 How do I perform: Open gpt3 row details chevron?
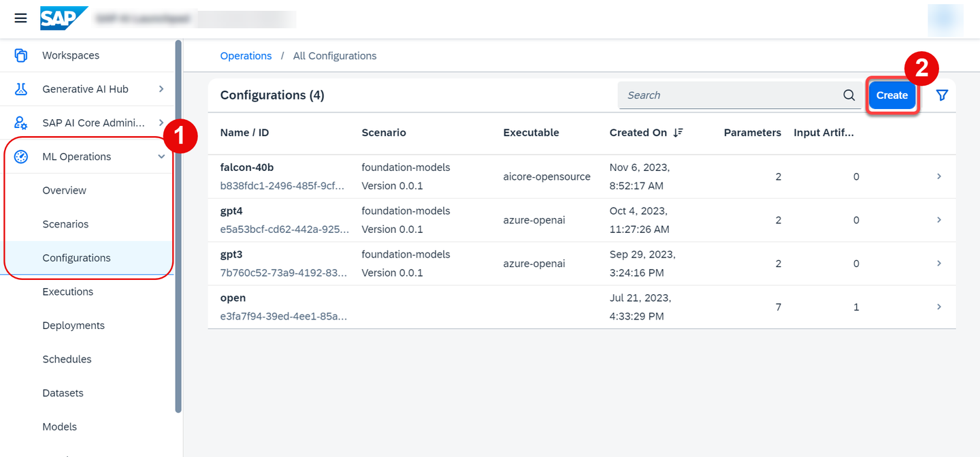point(939,264)
